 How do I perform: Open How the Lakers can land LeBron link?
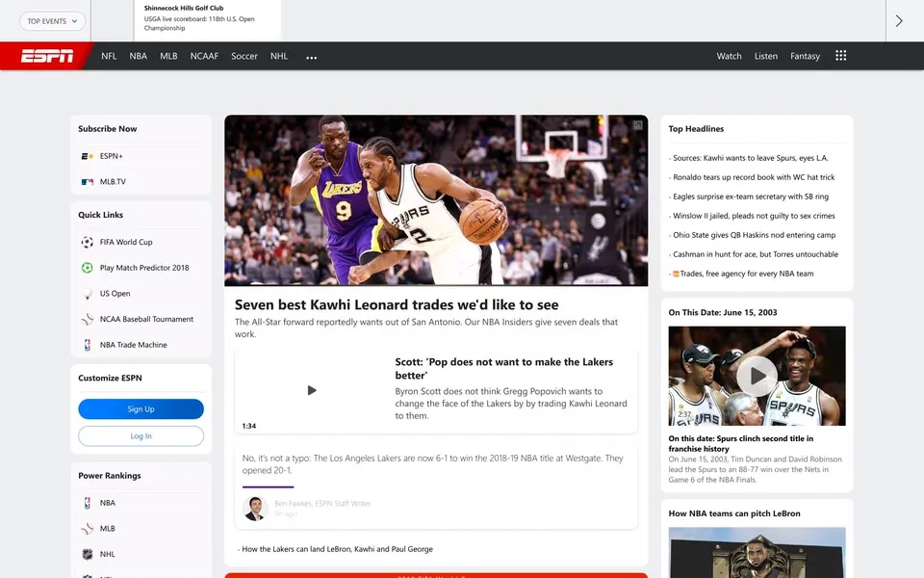(x=337, y=549)
